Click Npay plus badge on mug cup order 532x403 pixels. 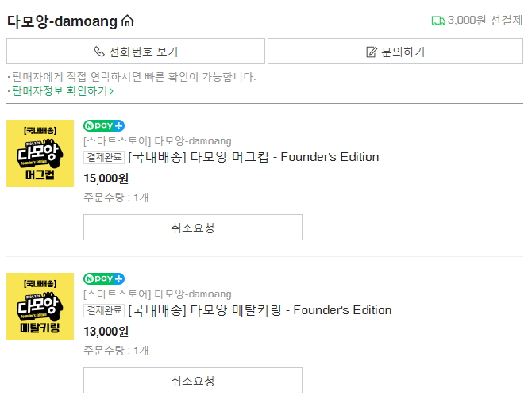[x=104, y=126]
